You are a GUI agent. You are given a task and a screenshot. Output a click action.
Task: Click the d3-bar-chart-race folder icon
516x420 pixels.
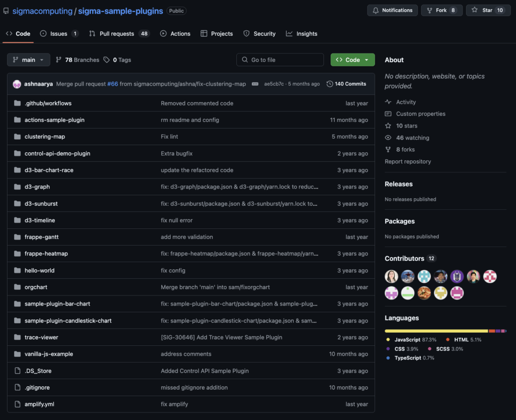(x=18, y=170)
